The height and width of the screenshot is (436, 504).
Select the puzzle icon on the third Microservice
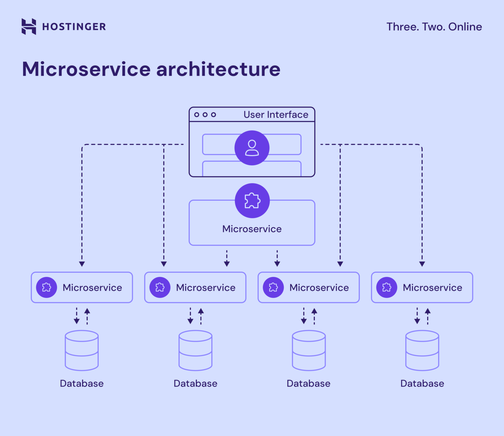pyautogui.click(x=273, y=287)
